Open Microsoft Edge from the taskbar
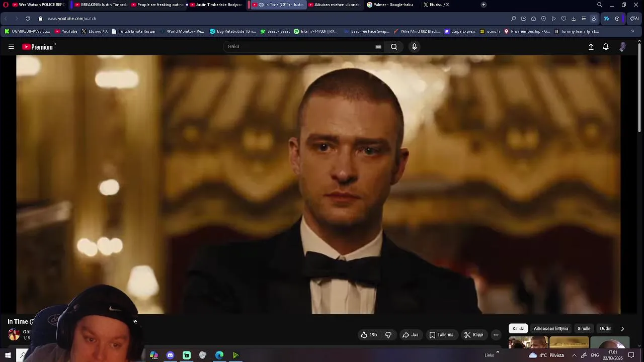 click(x=219, y=355)
